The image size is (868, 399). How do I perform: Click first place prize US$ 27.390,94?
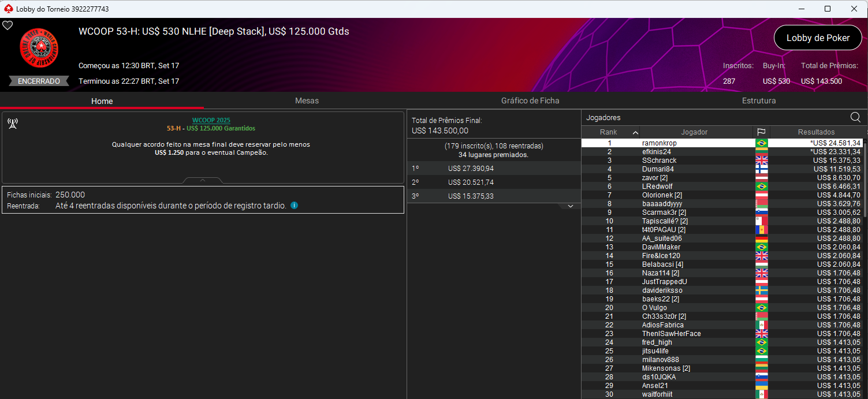point(471,169)
